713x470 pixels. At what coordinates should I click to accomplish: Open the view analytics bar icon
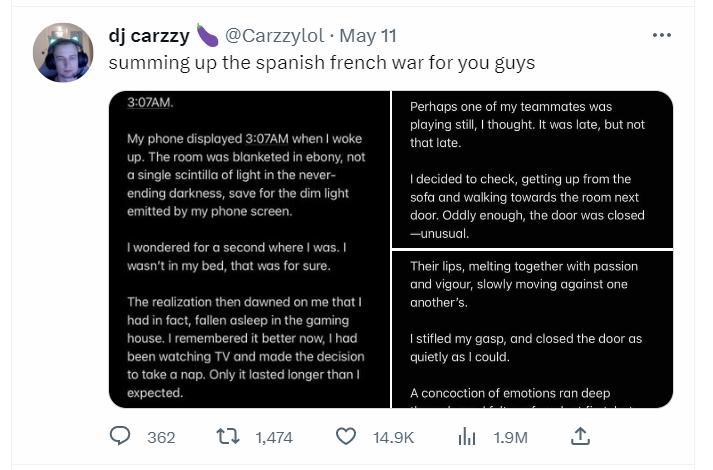point(467,437)
